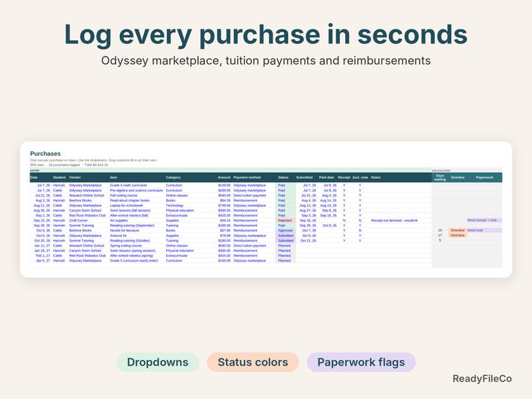Select the Submitted column header
This screenshot has width=532, height=399.
point(304,177)
